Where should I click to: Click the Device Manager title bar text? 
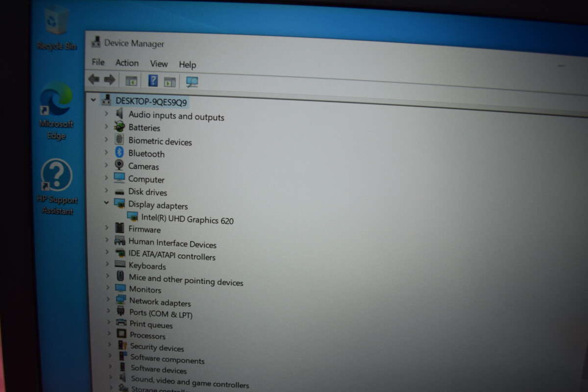click(134, 44)
